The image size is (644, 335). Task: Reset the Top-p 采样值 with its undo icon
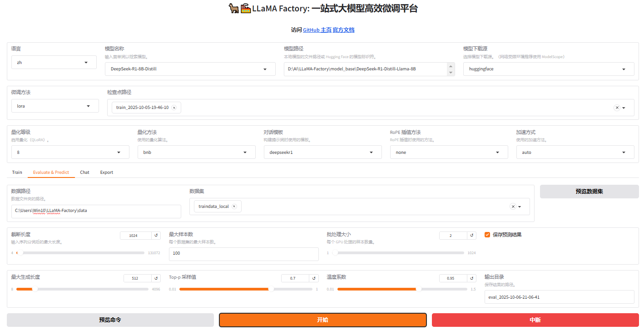pyautogui.click(x=314, y=278)
